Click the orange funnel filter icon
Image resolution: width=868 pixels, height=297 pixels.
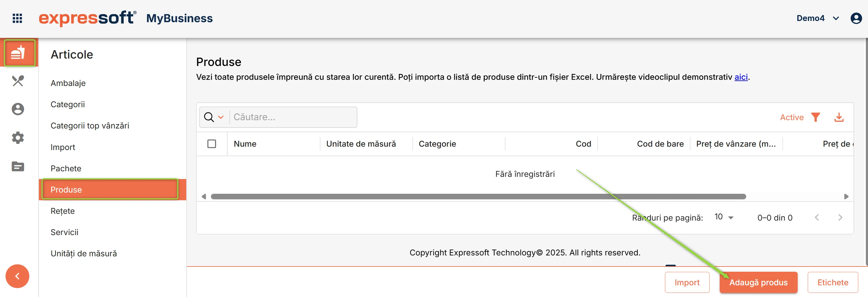pos(816,117)
